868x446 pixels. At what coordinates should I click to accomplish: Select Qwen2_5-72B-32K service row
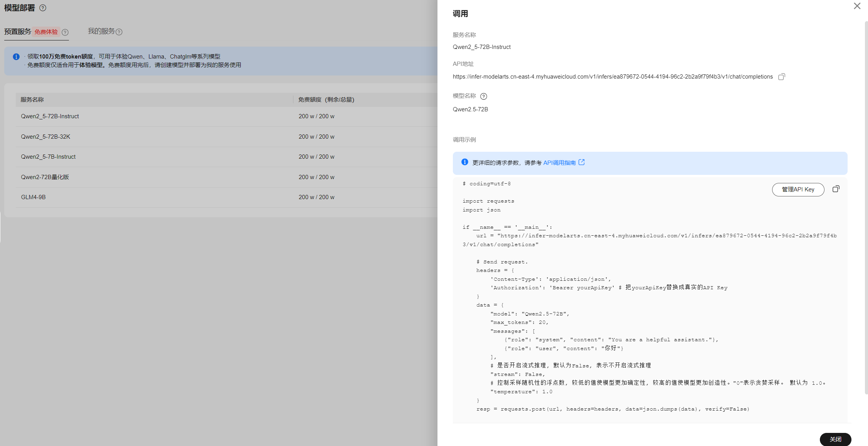click(45, 137)
